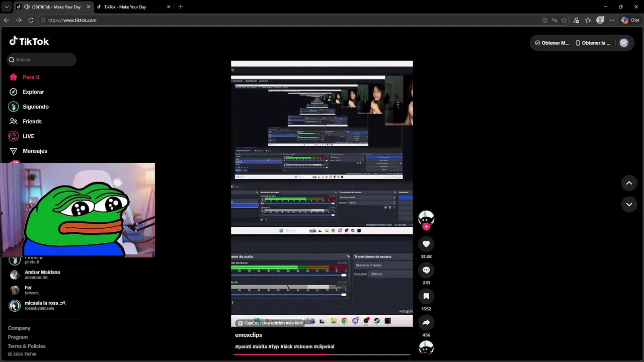Close the first TikTok tab

(89, 7)
